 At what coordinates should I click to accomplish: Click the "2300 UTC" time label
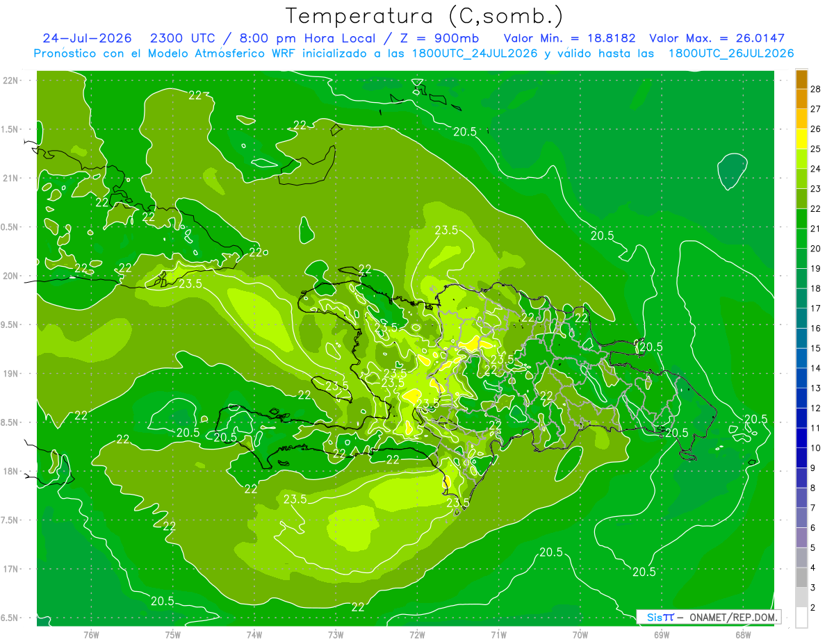point(183,38)
